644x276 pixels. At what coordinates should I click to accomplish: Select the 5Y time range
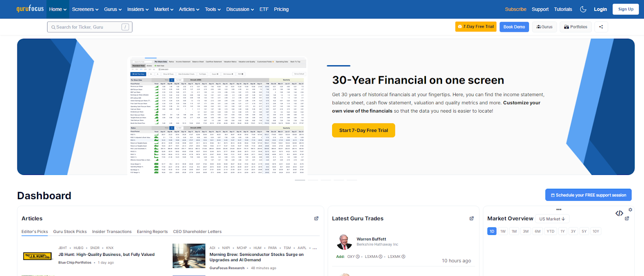pyautogui.click(x=584, y=231)
